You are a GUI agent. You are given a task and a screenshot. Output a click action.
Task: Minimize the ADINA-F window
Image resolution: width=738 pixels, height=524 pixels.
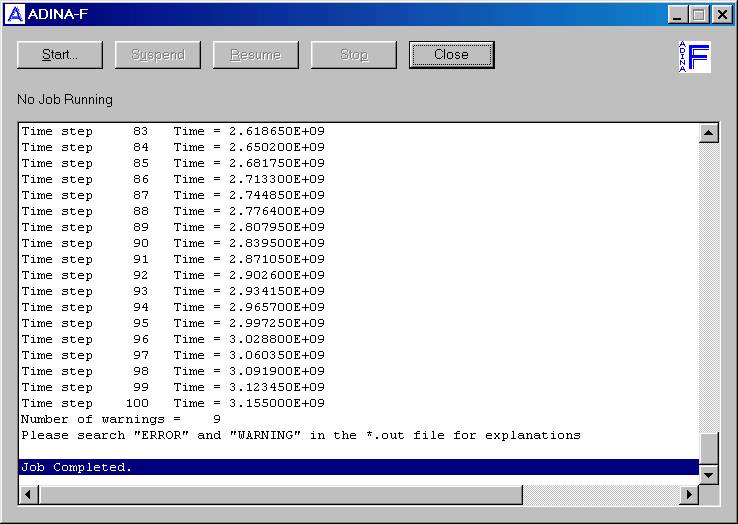click(677, 15)
